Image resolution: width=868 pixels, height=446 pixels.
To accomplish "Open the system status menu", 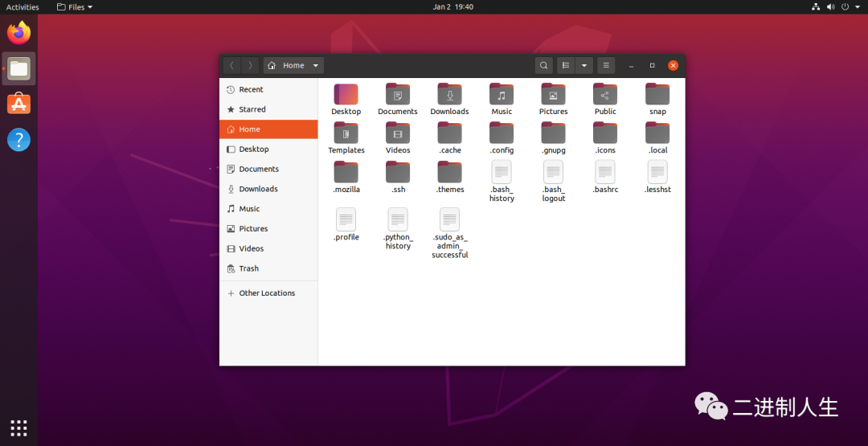I will pos(835,7).
